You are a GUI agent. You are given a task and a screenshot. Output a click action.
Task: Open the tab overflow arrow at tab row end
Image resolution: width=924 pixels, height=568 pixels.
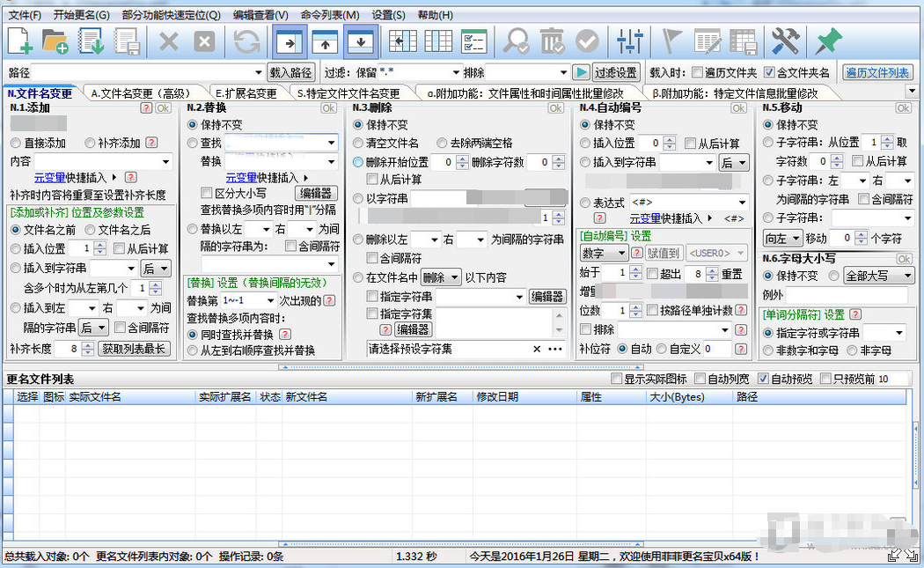[x=913, y=92]
